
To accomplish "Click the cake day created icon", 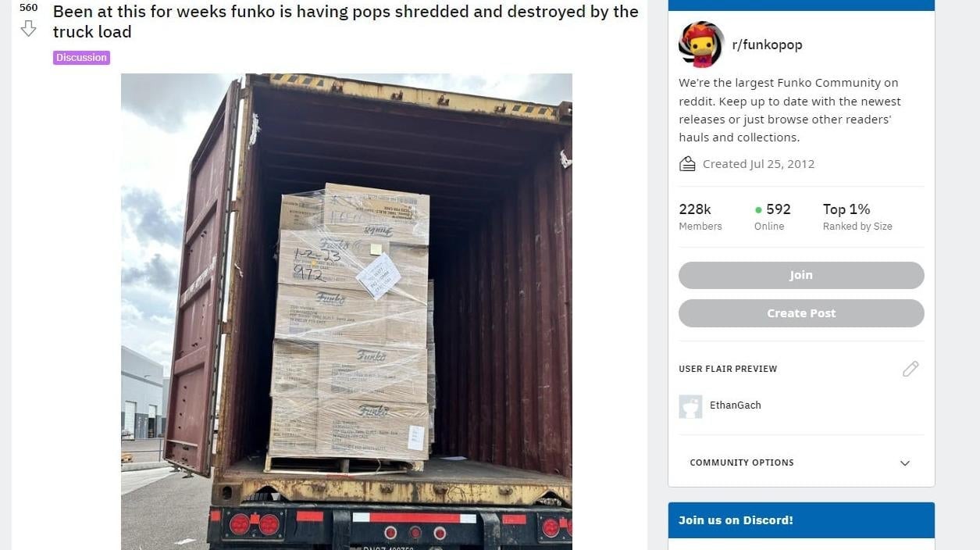I will coord(687,164).
